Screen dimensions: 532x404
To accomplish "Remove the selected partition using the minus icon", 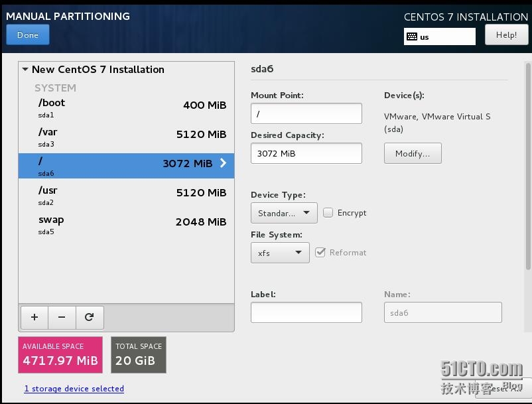I will click(62, 318).
